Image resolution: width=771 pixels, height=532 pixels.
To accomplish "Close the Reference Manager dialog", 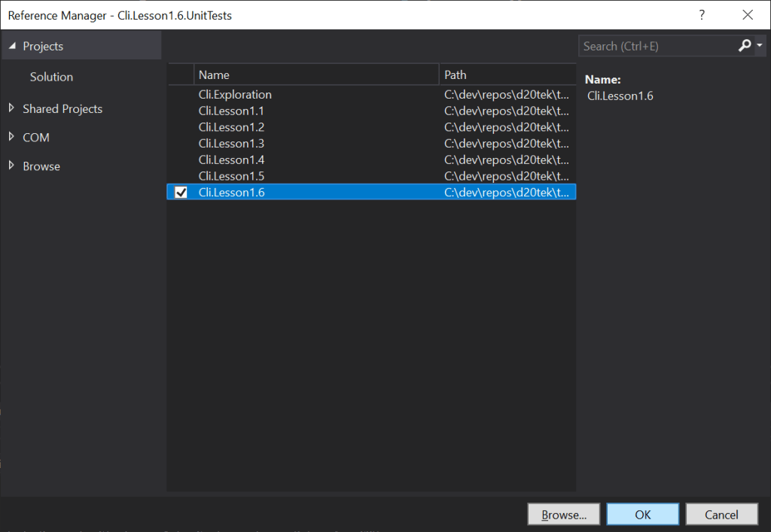I will (x=748, y=15).
